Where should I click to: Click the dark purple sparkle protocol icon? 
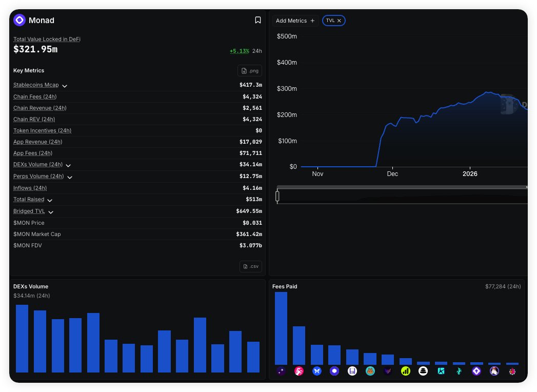coord(281,371)
